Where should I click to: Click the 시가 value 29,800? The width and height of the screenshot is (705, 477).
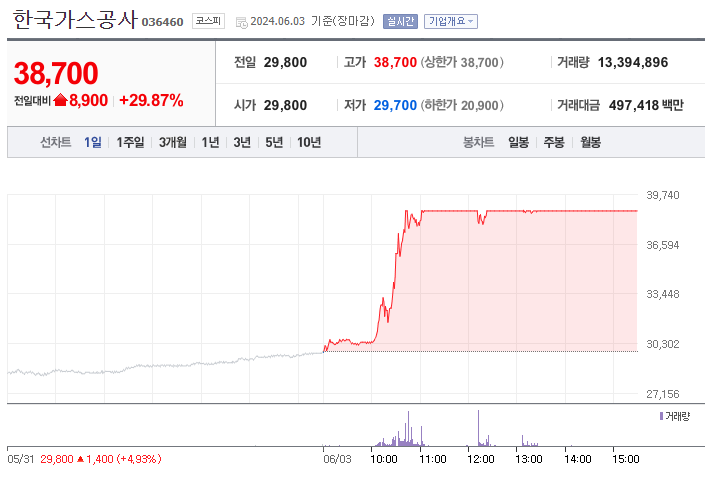click(285, 105)
